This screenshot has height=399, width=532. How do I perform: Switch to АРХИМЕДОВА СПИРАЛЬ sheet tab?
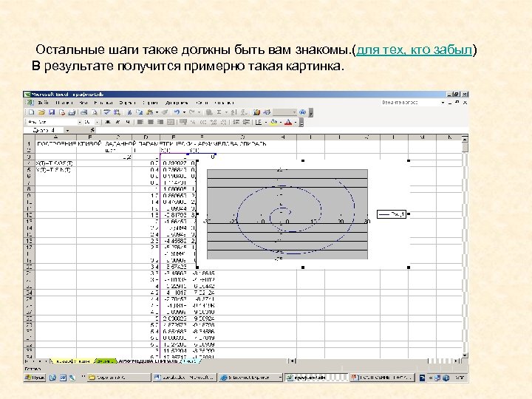pyautogui.click(x=148, y=361)
